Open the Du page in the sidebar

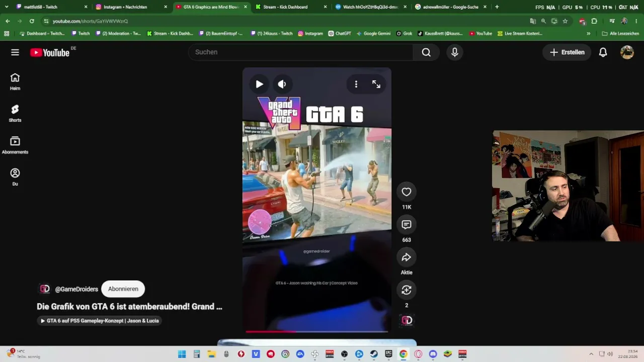click(x=15, y=177)
